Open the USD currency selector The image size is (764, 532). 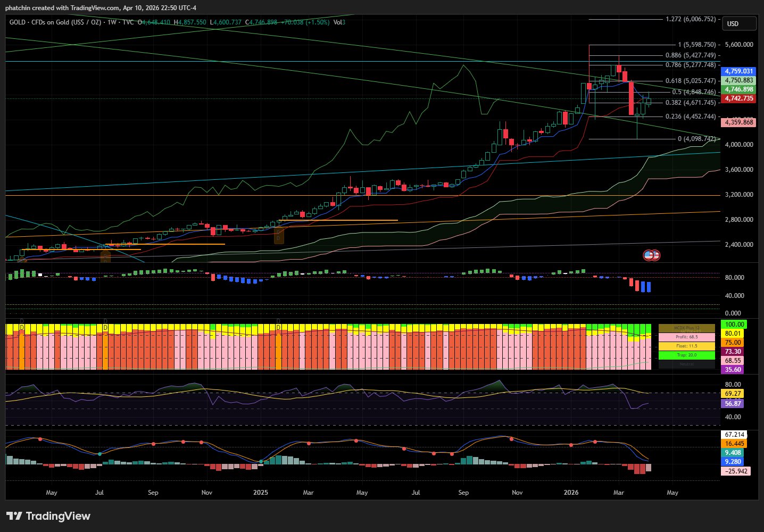(x=738, y=23)
